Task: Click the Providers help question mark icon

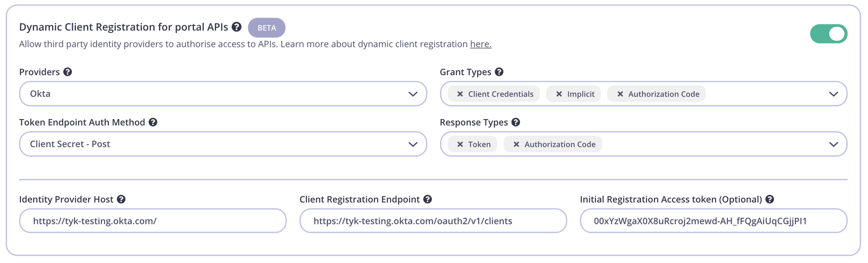Action: pos(68,72)
